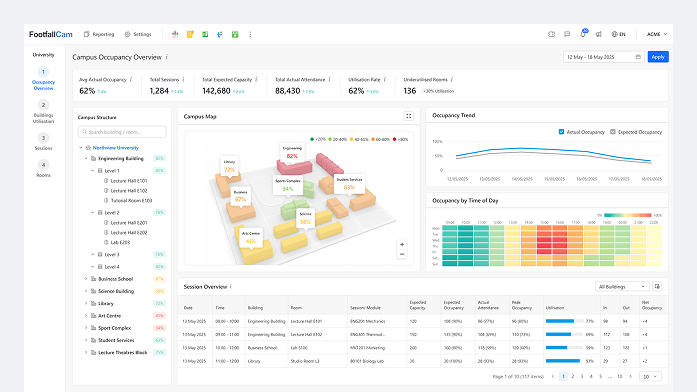Click info icon next to Total Sessions

(x=183, y=80)
